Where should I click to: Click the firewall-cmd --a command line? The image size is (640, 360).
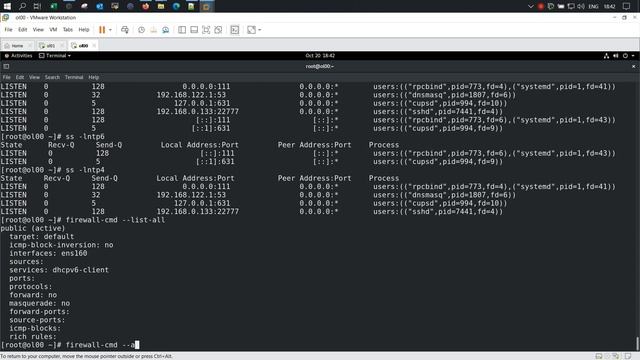(70, 345)
